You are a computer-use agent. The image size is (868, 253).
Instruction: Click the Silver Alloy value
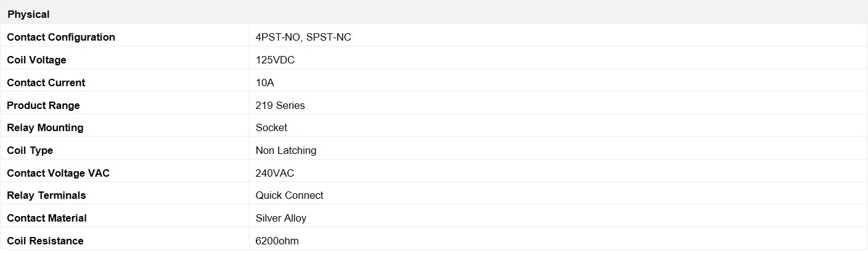pos(281,218)
